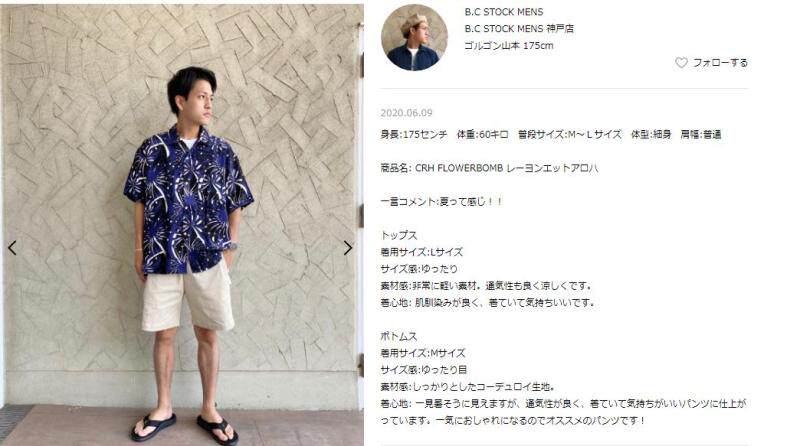
Task: Follow the staff via フォローする text
Action: tap(720, 63)
